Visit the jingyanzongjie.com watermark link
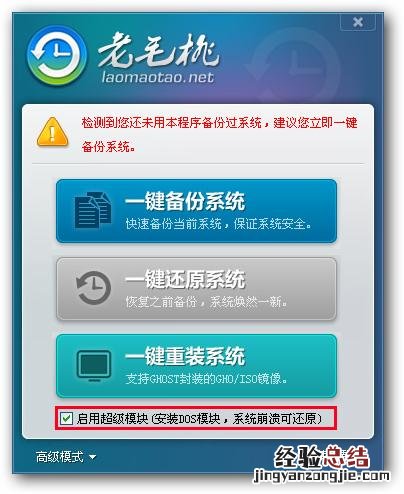 click(321, 476)
